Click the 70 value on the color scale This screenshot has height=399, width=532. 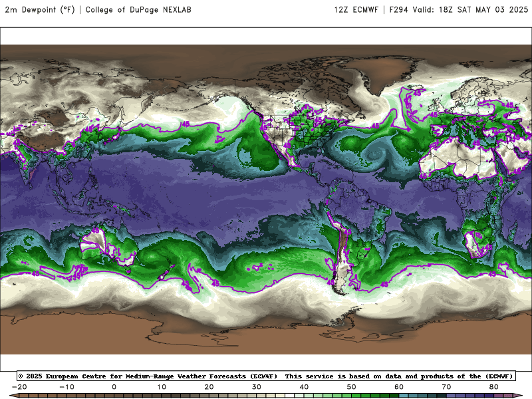point(446,387)
